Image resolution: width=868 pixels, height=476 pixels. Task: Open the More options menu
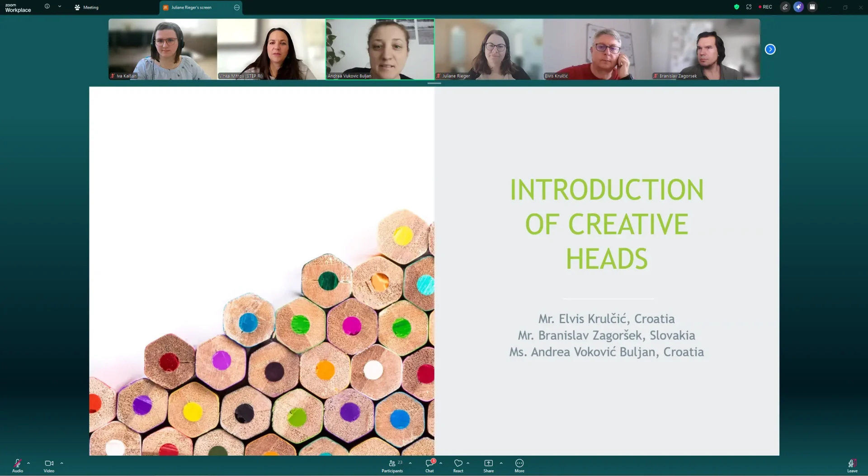(519, 465)
